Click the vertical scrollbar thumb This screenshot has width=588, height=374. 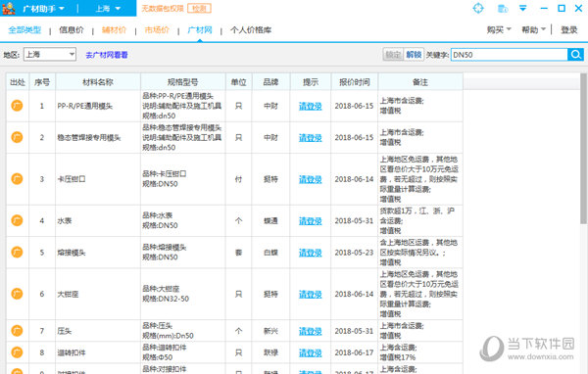coord(584,149)
